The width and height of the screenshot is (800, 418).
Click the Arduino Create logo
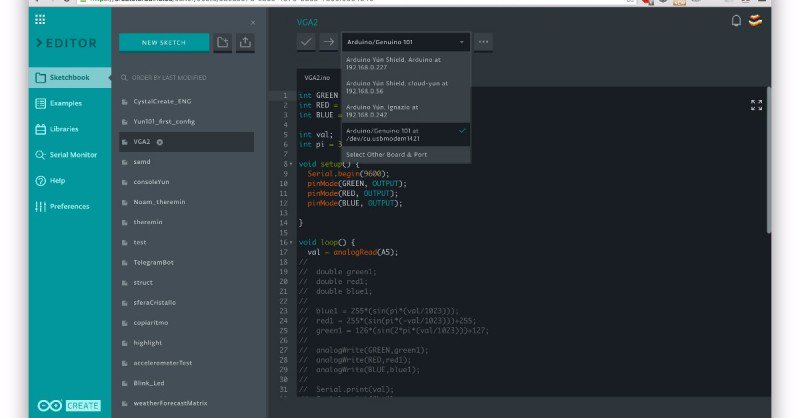click(x=69, y=406)
